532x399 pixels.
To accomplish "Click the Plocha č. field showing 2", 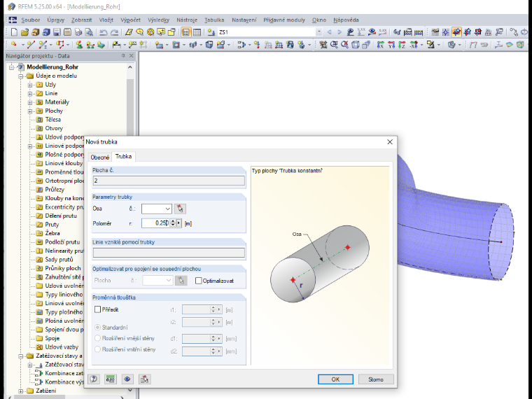I will (x=169, y=181).
